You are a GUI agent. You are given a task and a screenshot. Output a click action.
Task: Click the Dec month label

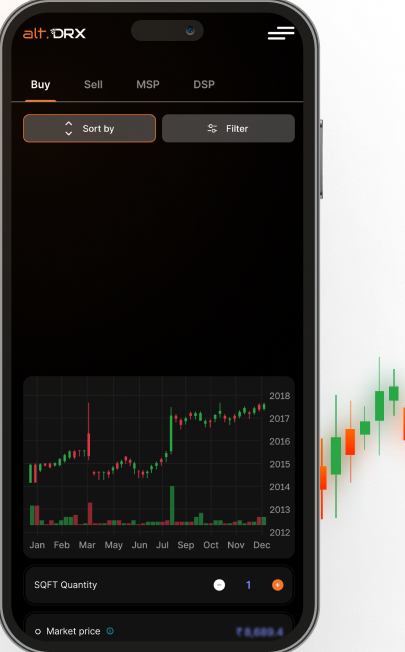[262, 545]
